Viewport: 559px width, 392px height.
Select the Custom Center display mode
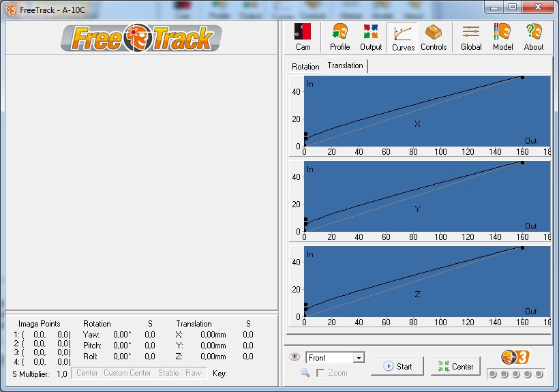(127, 373)
